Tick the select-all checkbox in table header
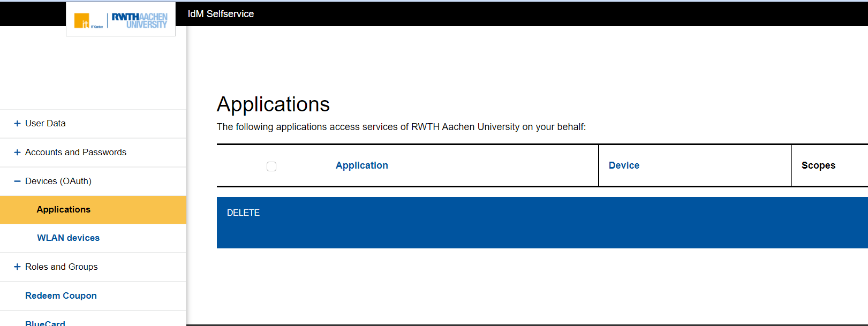 point(271,166)
